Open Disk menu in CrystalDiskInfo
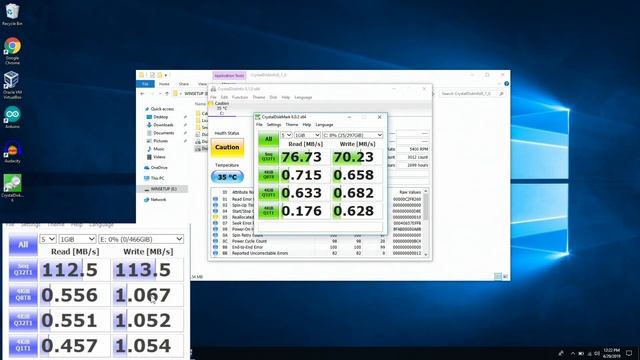The width and height of the screenshot is (640, 360). coord(273,97)
